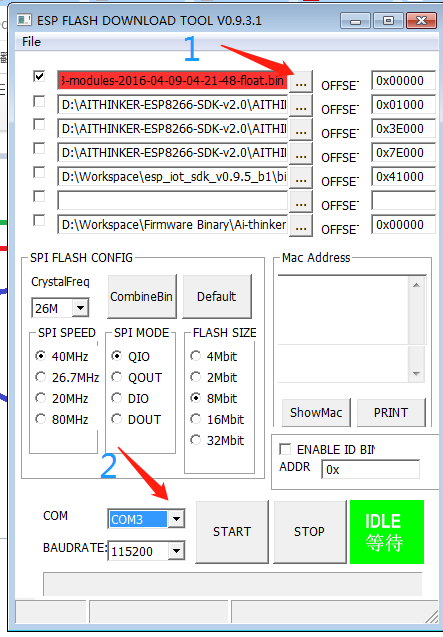Browse file for the 0x7E000 offset row
This screenshot has width=443, height=637.
click(301, 154)
